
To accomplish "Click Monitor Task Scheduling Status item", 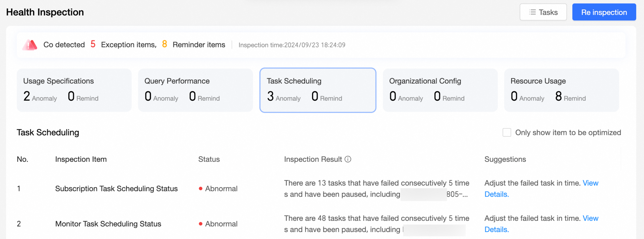I will click(108, 224).
